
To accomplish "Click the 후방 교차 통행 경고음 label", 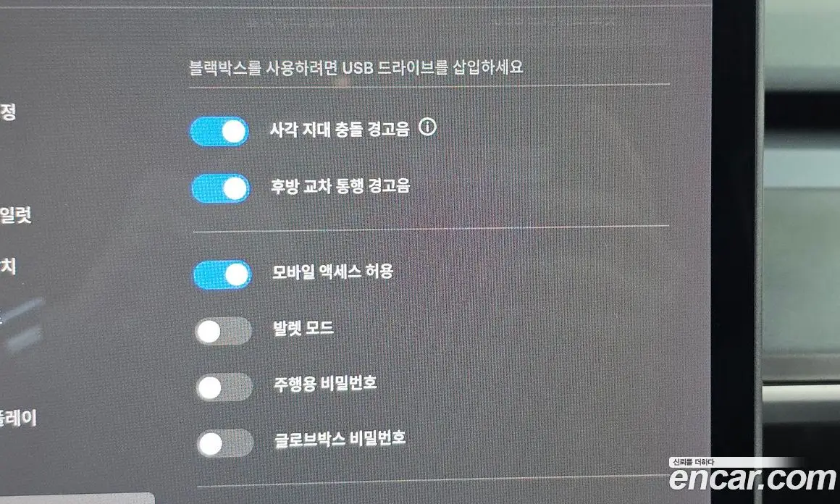I will 340,186.
